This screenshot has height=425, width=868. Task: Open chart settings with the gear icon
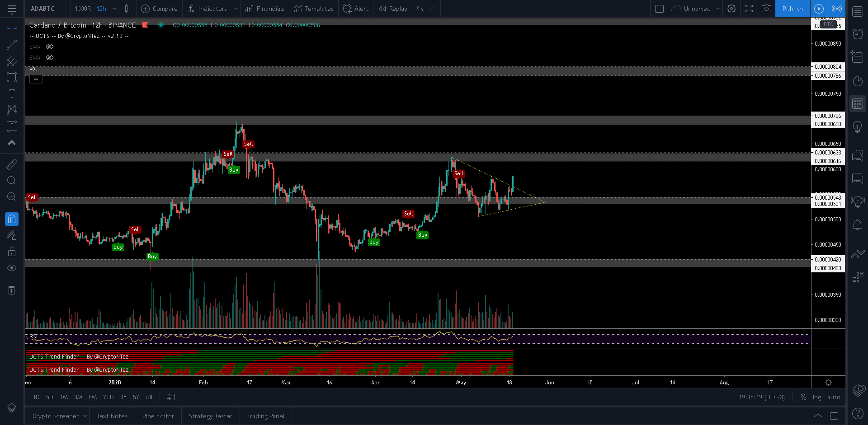point(731,9)
